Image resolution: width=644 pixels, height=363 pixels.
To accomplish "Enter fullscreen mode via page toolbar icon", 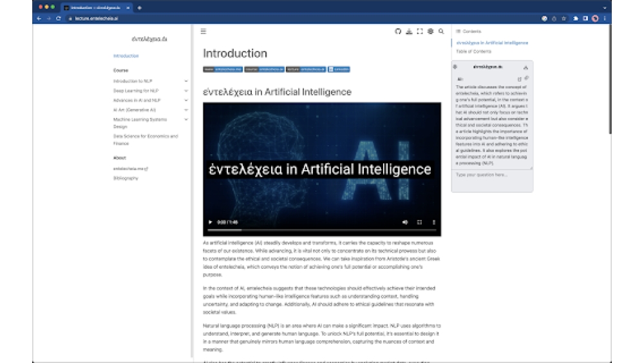I will [420, 31].
